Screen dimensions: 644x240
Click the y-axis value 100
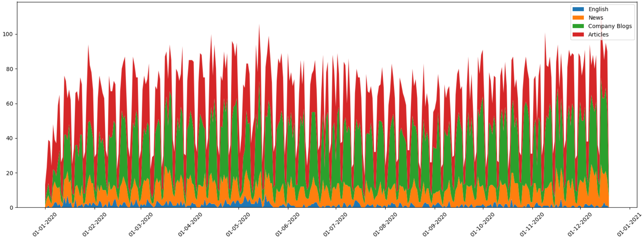pos(8,34)
